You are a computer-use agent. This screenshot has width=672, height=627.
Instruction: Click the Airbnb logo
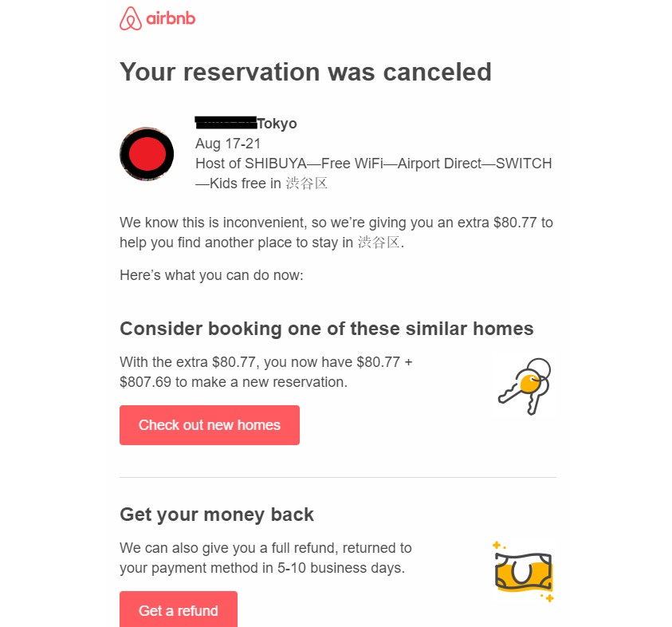click(x=156, y=18)
